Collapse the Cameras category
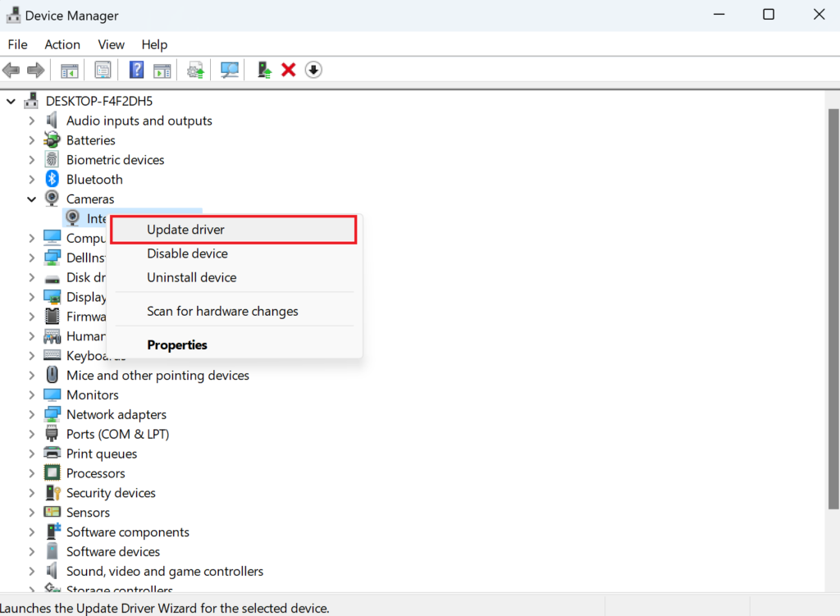Viewport: 840px width, 616px height. tap(31, 199)
